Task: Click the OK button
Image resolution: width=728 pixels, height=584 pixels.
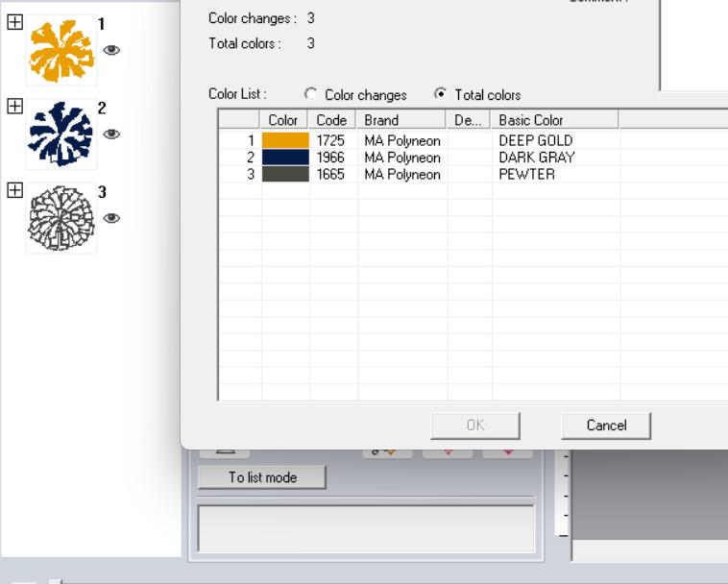Action: pos(475,426)
